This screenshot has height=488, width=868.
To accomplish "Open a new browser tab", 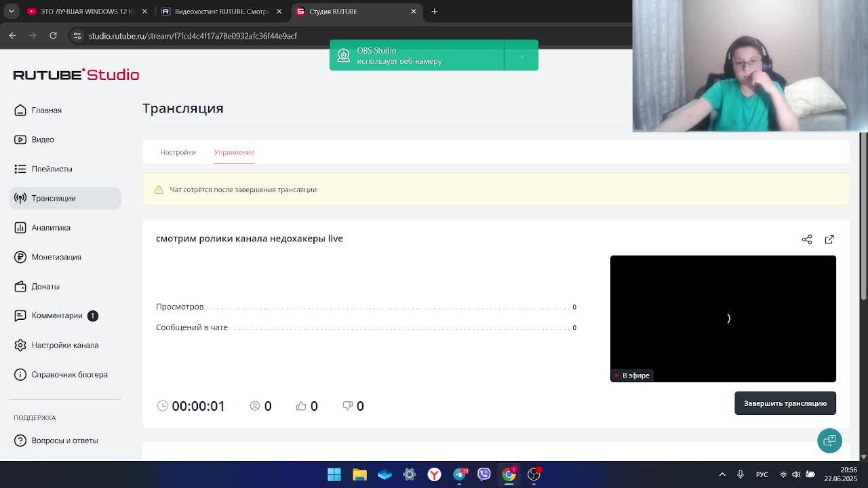I will point(435,12).
